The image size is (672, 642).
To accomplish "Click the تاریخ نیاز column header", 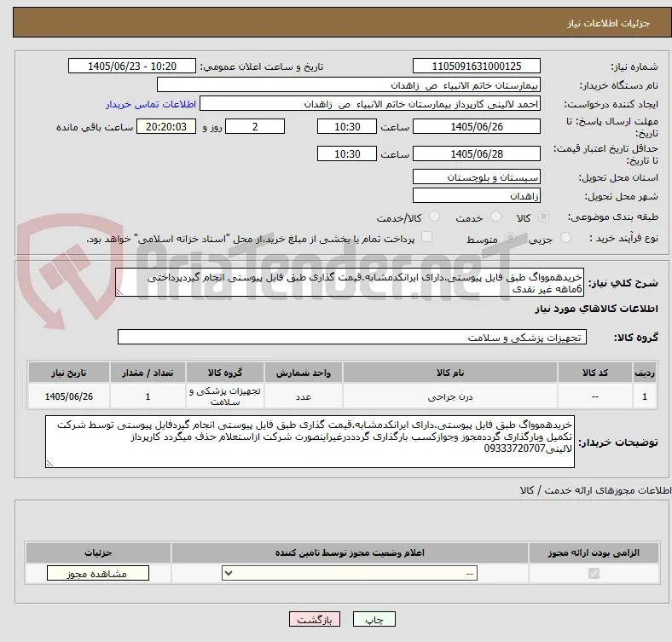I will (69, 373).
